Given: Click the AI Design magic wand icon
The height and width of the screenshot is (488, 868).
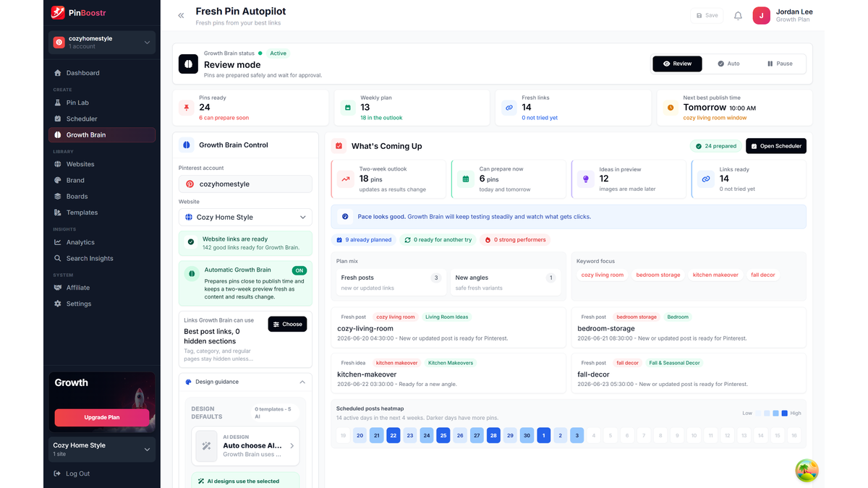Looking at the screenshot, I should coord(207,446).
